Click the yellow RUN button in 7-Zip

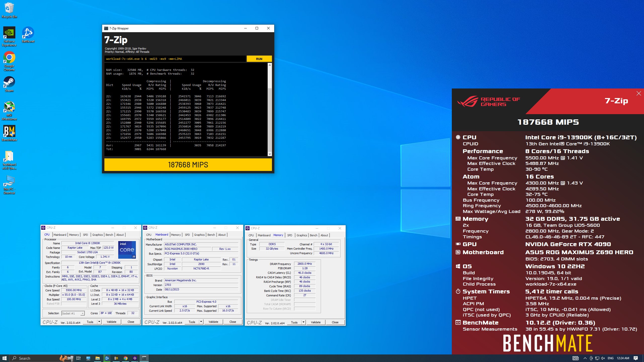(259, 59)
